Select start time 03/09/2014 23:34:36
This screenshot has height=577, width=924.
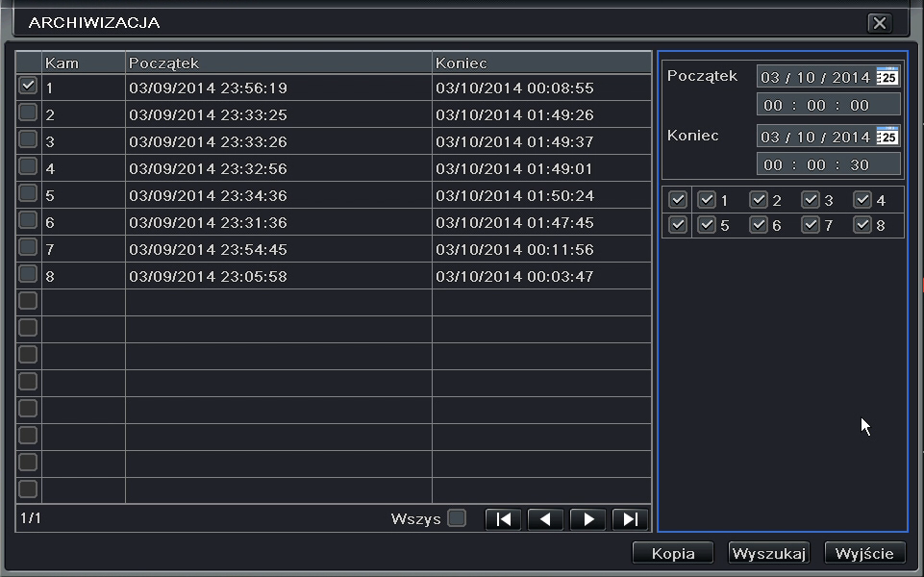pyautogui.click(x=208, y=195)
